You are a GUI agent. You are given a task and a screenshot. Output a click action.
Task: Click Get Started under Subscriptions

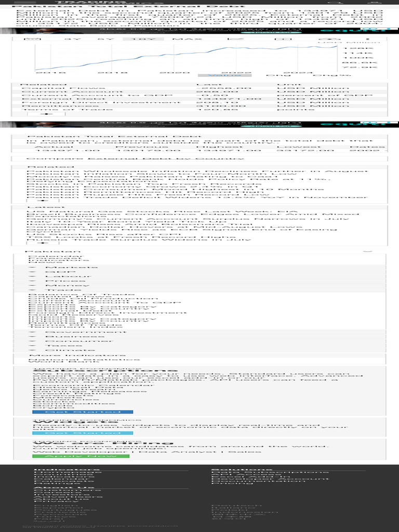click(x=83, y=412)
